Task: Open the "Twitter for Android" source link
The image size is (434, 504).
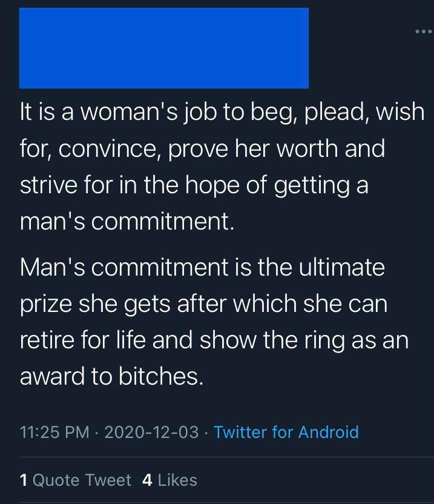Action: click(x=286, y=432)
